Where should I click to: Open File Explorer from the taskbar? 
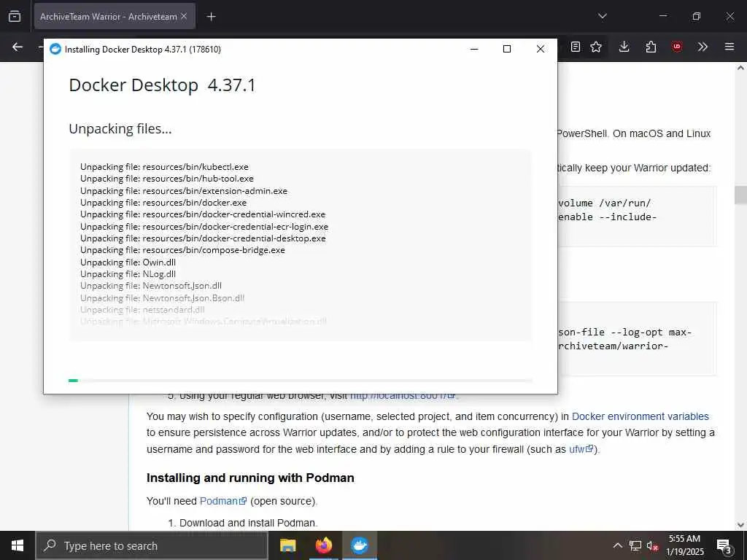click(x=287, y=545)
